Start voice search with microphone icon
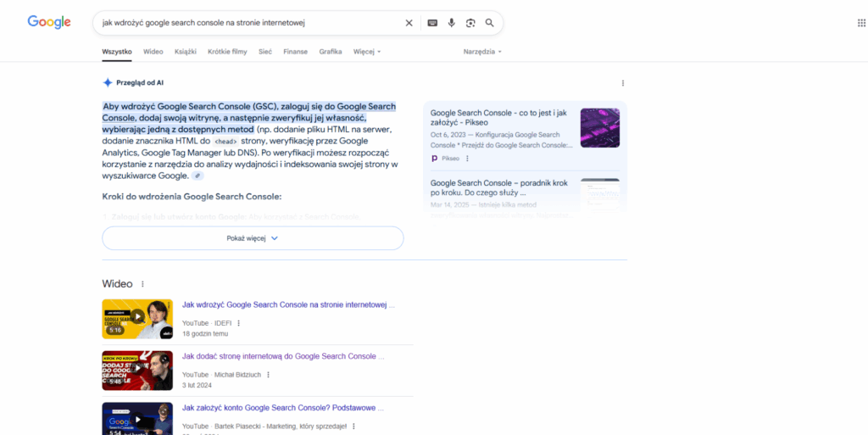This screenshot has height=435, width=868. pos(452,23)
